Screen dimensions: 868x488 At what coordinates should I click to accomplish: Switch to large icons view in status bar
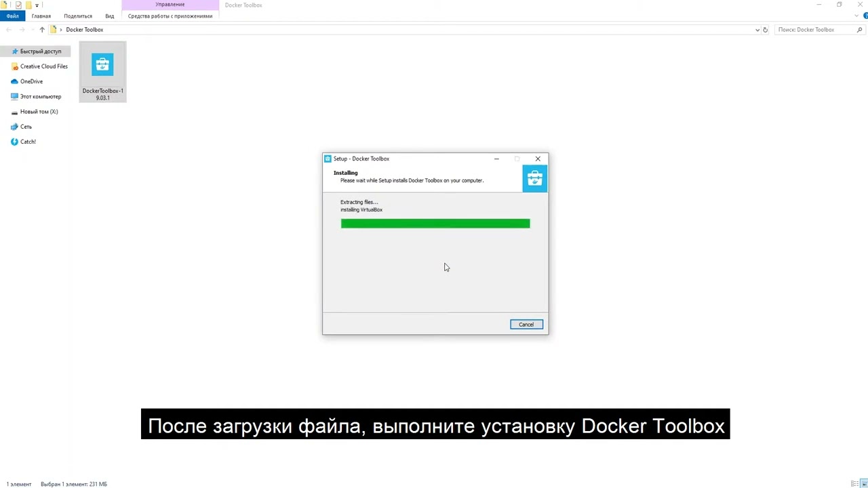(x=863, y=484)
